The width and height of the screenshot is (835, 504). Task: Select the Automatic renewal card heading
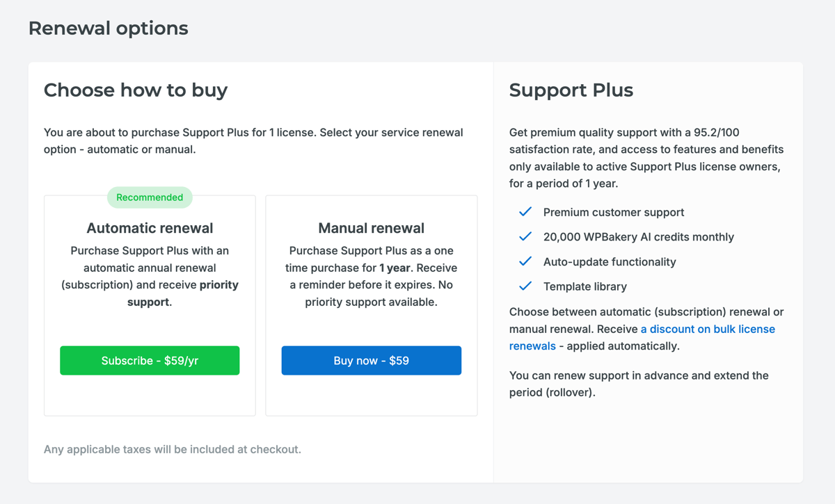click(x=150, y=228)
